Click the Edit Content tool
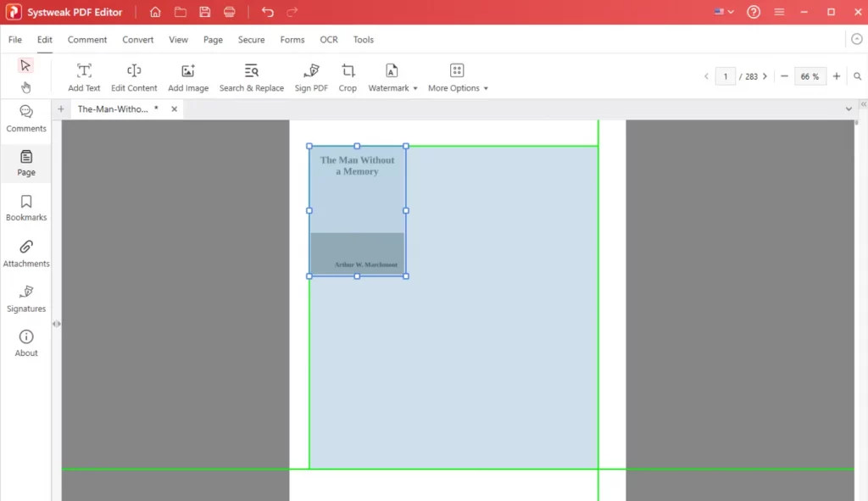Image resolution: width=868 pixels, height=501 pixels. point(134,77)
